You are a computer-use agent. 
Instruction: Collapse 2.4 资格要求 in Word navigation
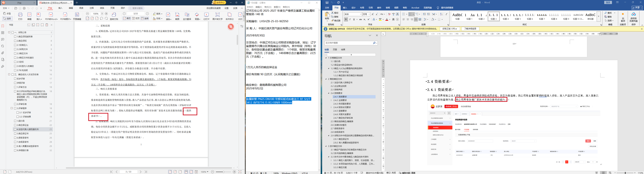[x=329, y=93]
